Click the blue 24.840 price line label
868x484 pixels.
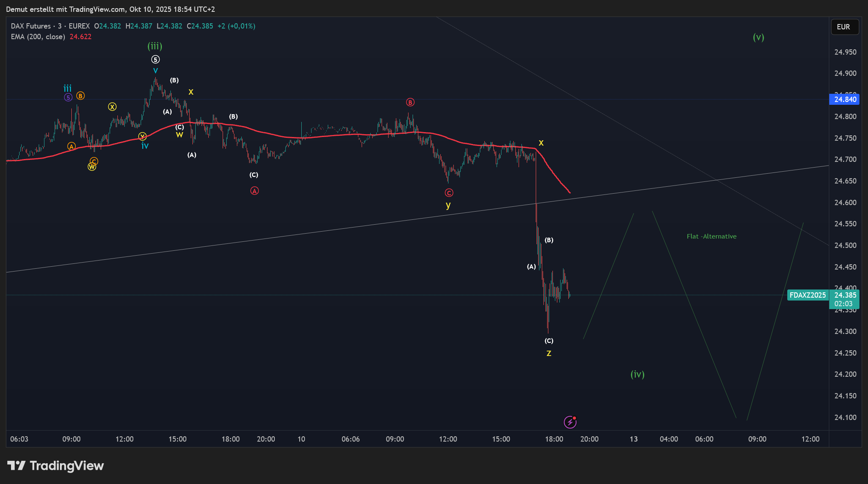click(844, 99)
